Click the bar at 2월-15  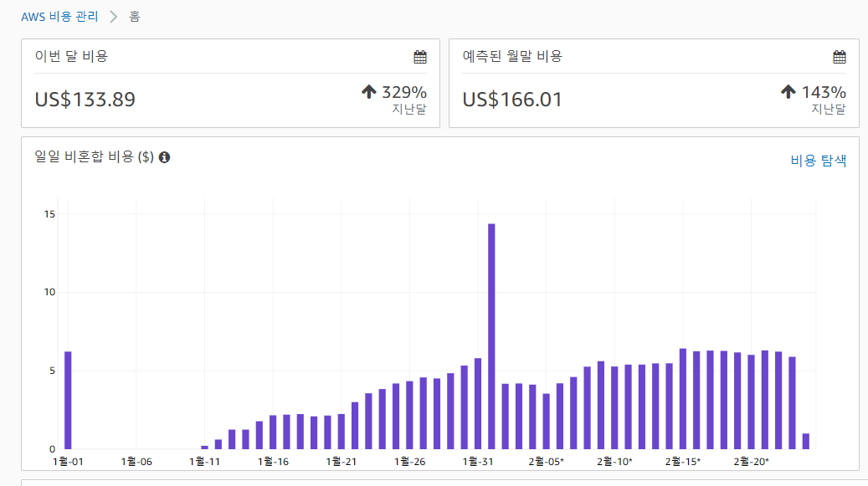683,399
